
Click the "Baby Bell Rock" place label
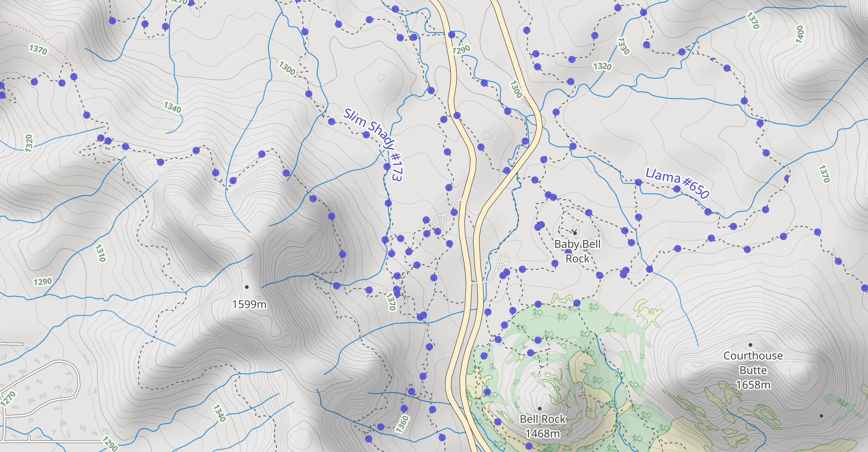[577, 251]
